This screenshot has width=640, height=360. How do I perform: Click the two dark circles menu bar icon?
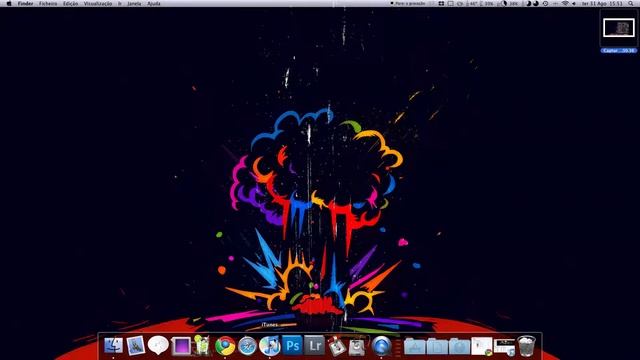[532, 3]
